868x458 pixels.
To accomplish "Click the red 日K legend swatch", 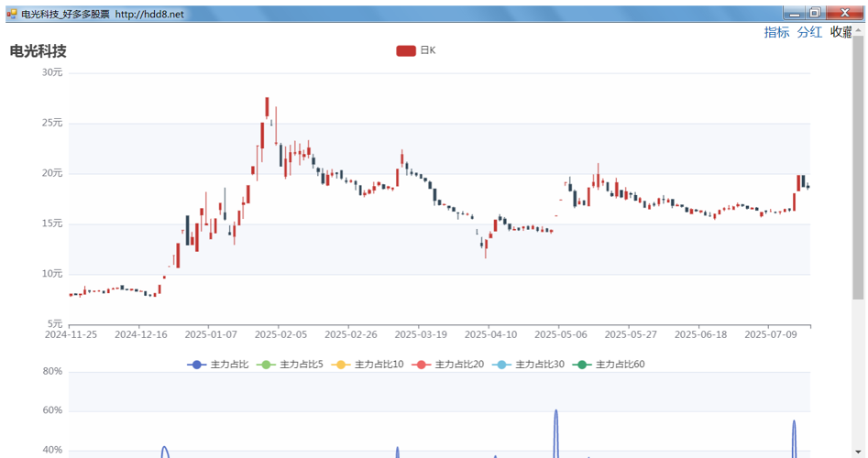I will 406,51.
